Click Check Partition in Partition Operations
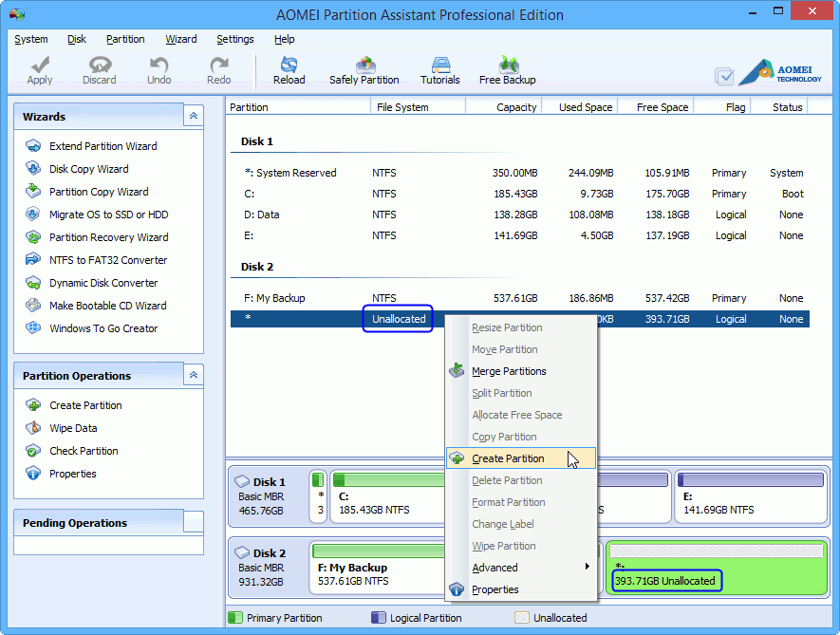 pyautogui.click(x=84, y=451)
